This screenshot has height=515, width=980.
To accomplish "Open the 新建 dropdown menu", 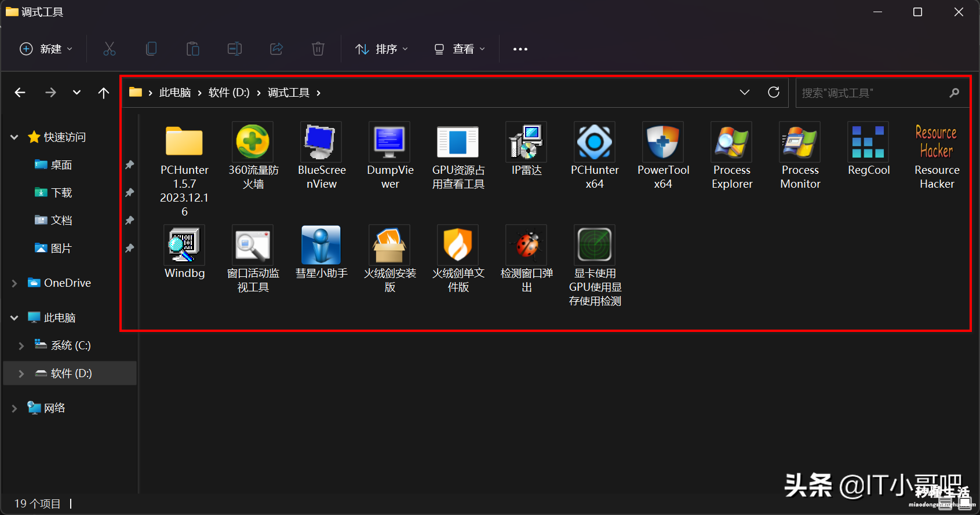I will pyautogui.click(x=46, y=49).
